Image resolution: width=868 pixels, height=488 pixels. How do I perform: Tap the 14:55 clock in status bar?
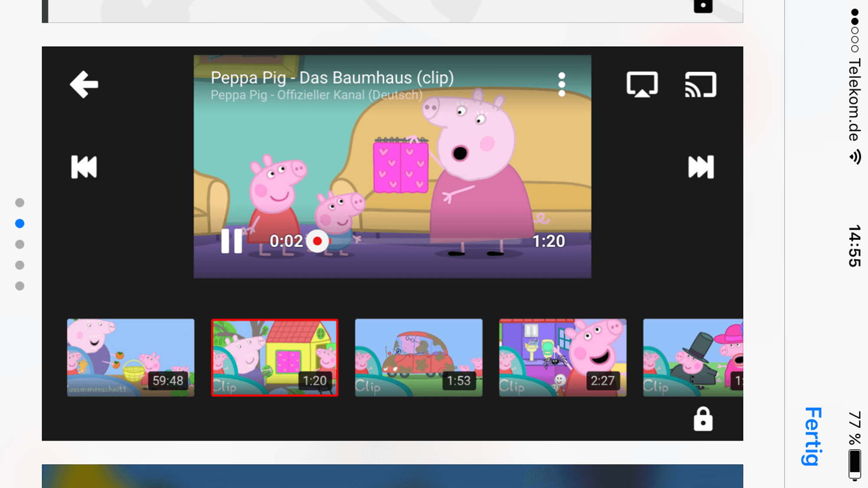[855, 246]
